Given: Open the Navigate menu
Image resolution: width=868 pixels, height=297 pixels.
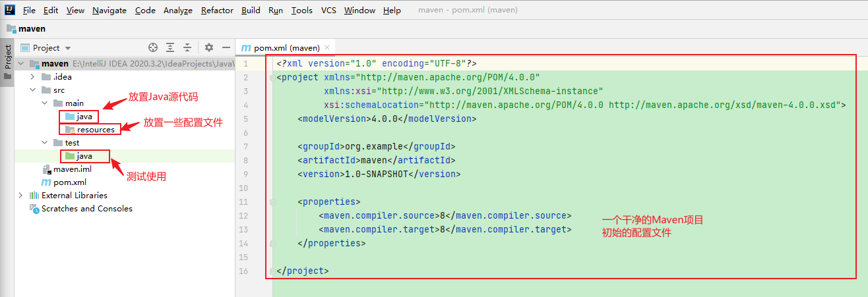Looking at the screenshot, I should click(x=109, y=11).
